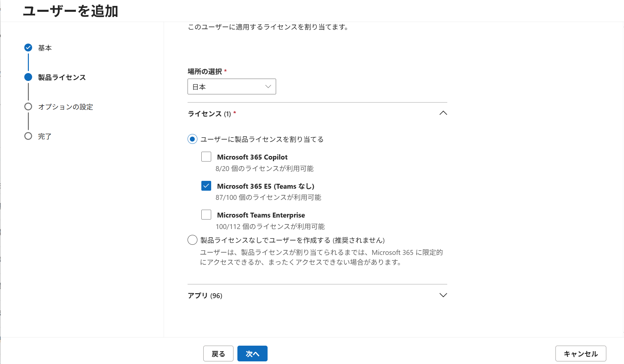Click the limited-access warning text under no-license option
The image size is (624, 364).
[x=321, y=257]
